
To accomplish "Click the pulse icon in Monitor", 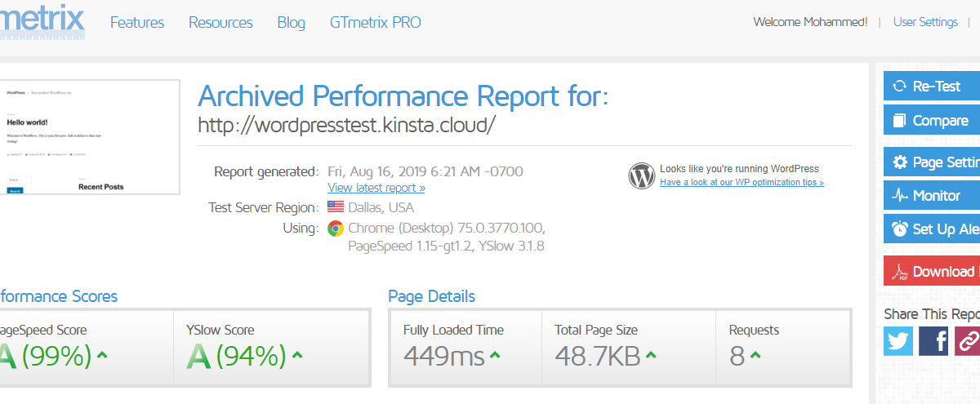I will pyautogui.click(x=900, y=196).
